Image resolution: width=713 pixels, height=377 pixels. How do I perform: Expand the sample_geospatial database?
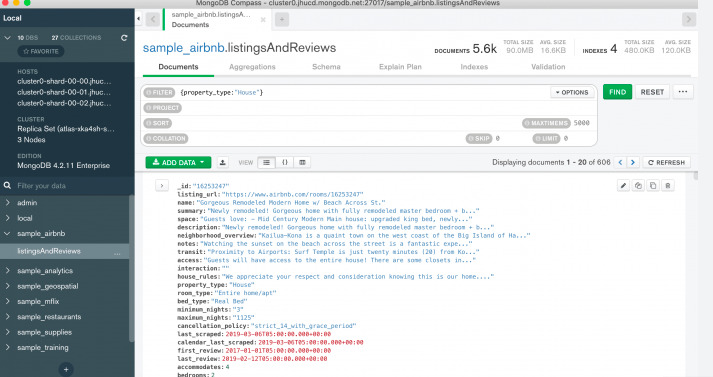[x=7, y=286]
